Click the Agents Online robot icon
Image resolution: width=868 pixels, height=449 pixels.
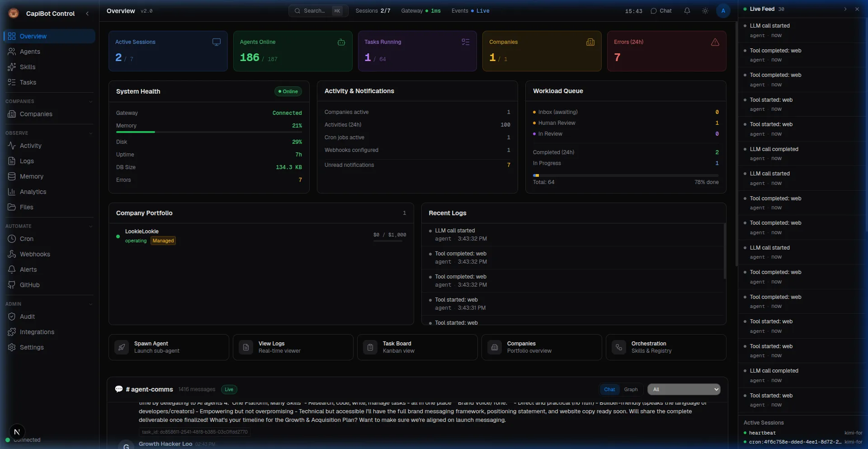[x=341, y=42]
